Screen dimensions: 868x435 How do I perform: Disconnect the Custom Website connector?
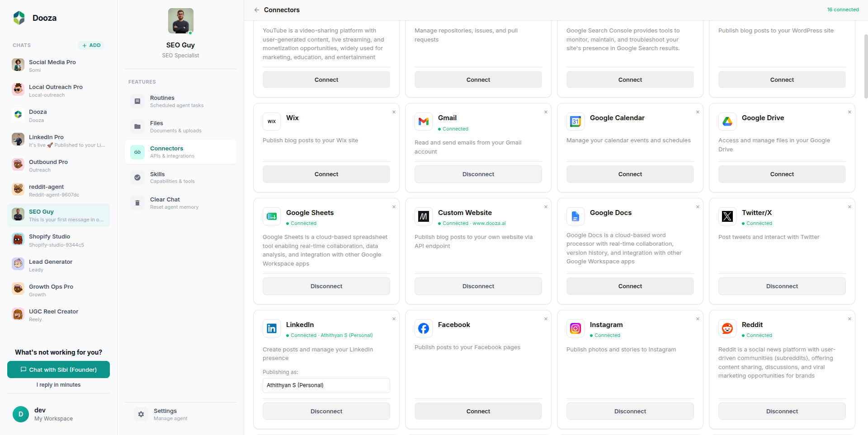(x=478, y=286)
